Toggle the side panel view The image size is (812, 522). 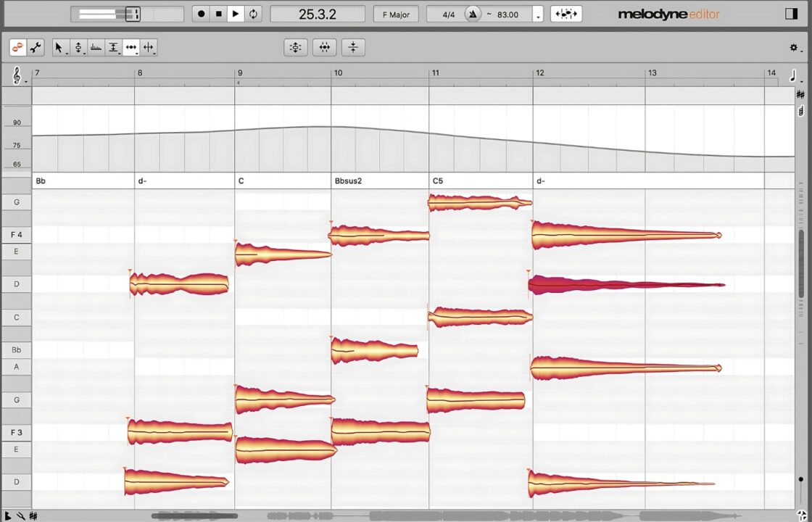pyautogui.click(x=791, y=14)
